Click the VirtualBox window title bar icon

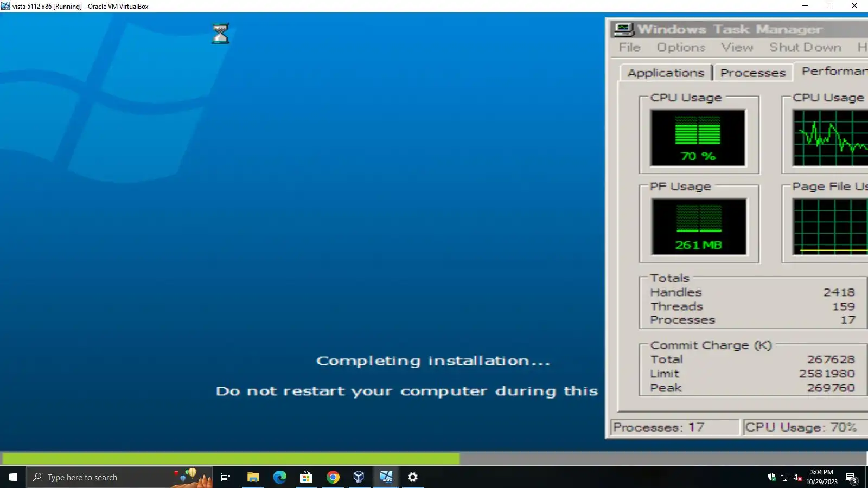pyautogui.click(x=5, y=6)
